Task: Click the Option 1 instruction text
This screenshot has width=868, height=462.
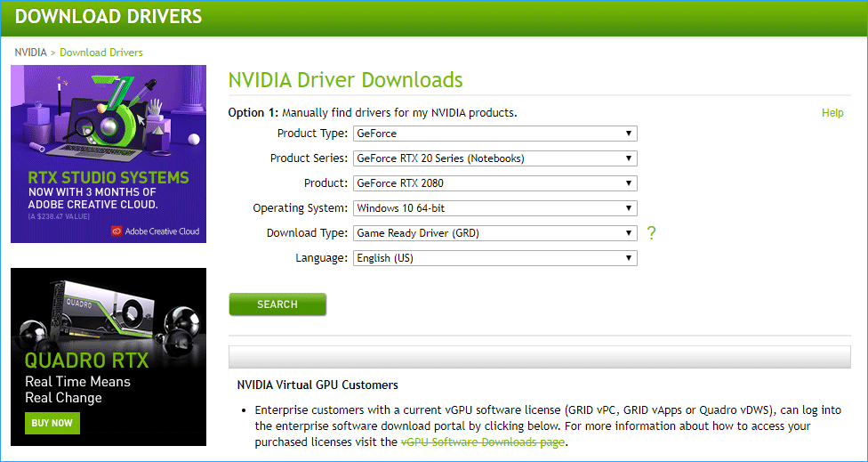Action: [373, 113]
